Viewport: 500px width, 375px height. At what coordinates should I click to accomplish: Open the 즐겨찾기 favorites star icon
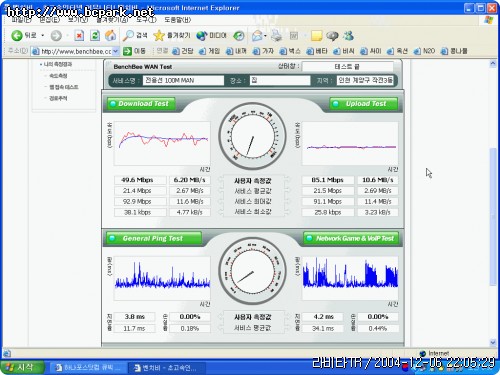(159, 35)
